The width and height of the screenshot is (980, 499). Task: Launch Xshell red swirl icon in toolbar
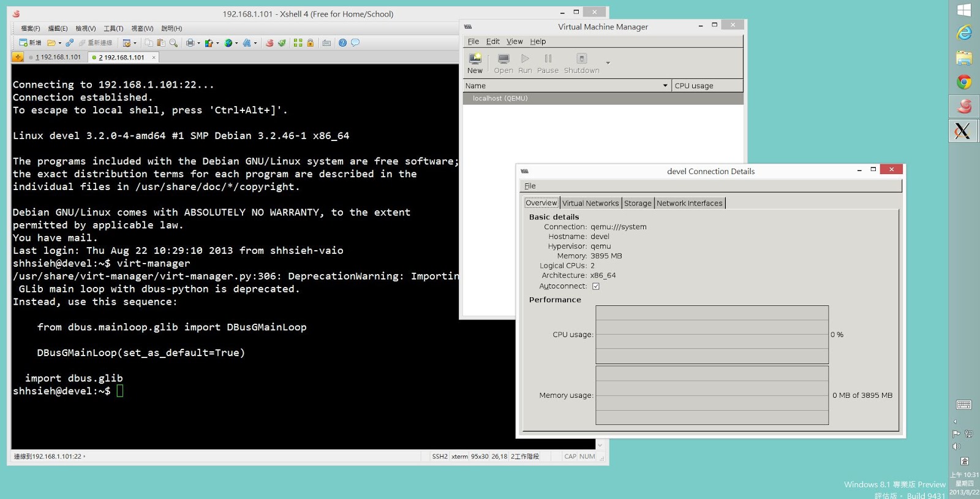[269, 43]
